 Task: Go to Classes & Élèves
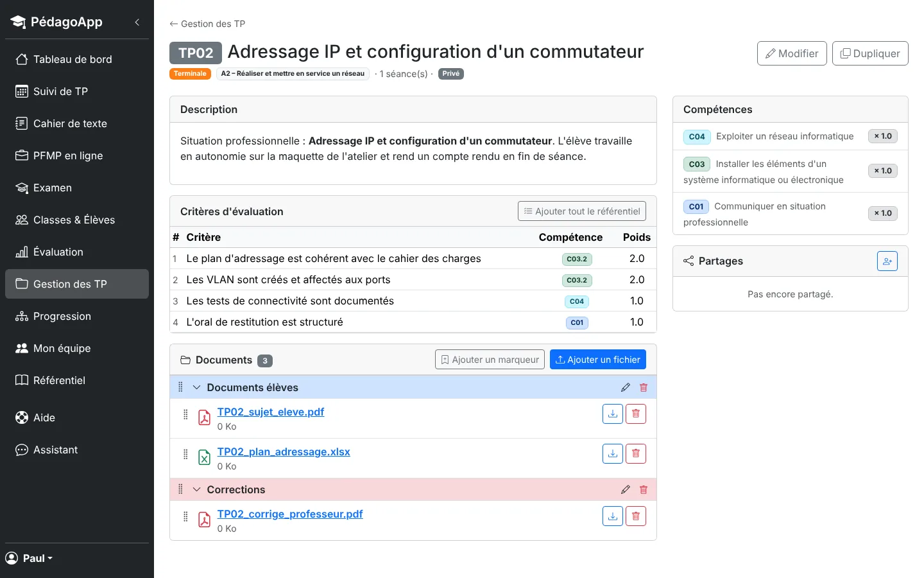click(x=77, y=220)
